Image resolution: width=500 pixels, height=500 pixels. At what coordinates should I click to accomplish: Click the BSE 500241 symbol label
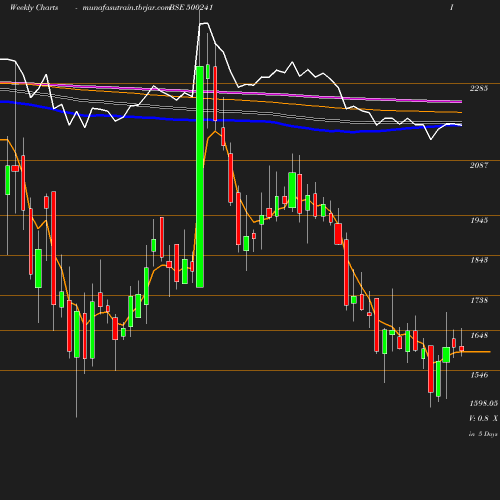[191, 7]
